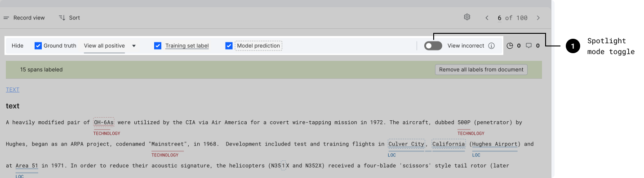The height and width of the screenshot is (178, 644).
Task: Open the TEXT link above the heading
Action: click(x=13, y=90)
